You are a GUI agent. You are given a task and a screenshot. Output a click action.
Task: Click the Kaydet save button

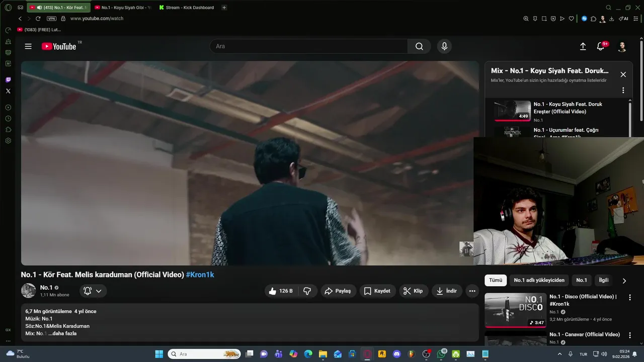click(x=377, y=291)
